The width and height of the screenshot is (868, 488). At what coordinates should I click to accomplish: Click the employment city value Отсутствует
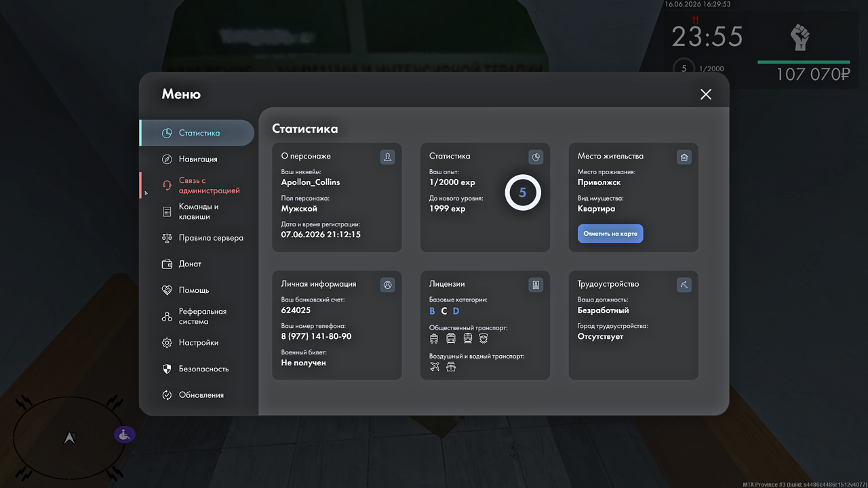tap(600, 337)
